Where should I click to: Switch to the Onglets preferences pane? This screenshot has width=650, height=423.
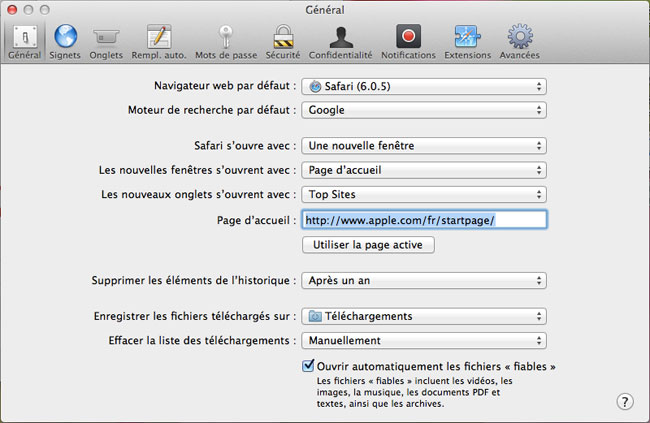(106, 42)
